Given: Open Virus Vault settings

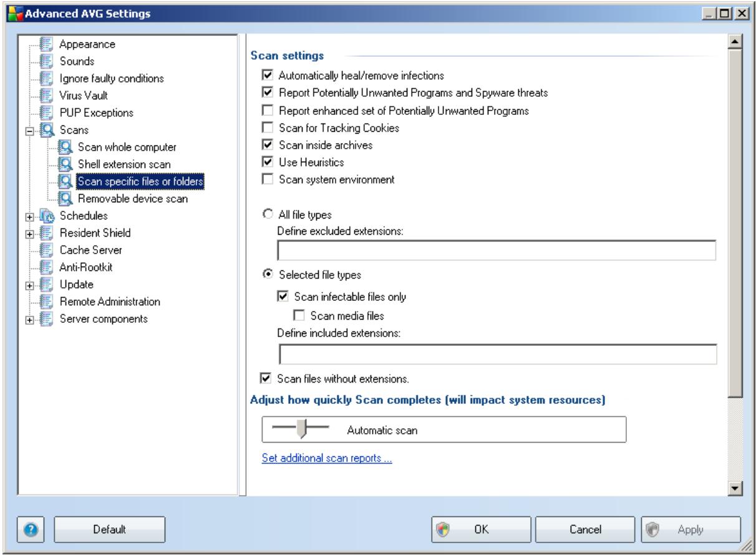Looking at the screenshot, I should (x=83, y=96).
